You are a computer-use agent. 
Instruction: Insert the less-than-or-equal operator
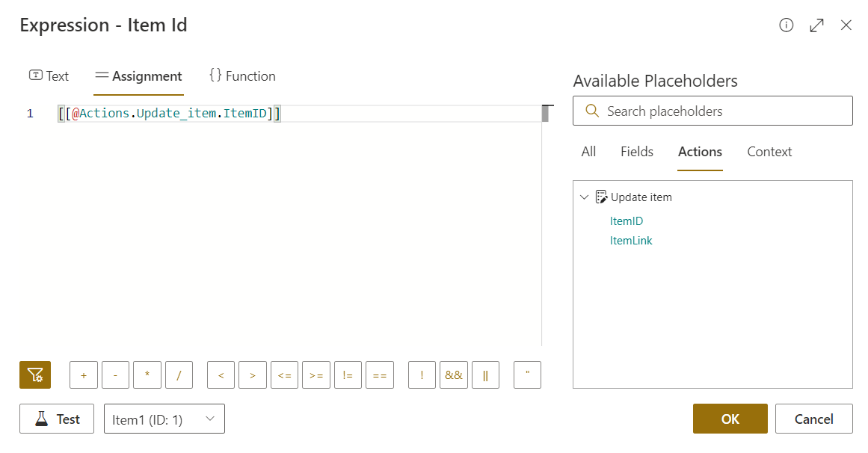[x=285, y=375]
